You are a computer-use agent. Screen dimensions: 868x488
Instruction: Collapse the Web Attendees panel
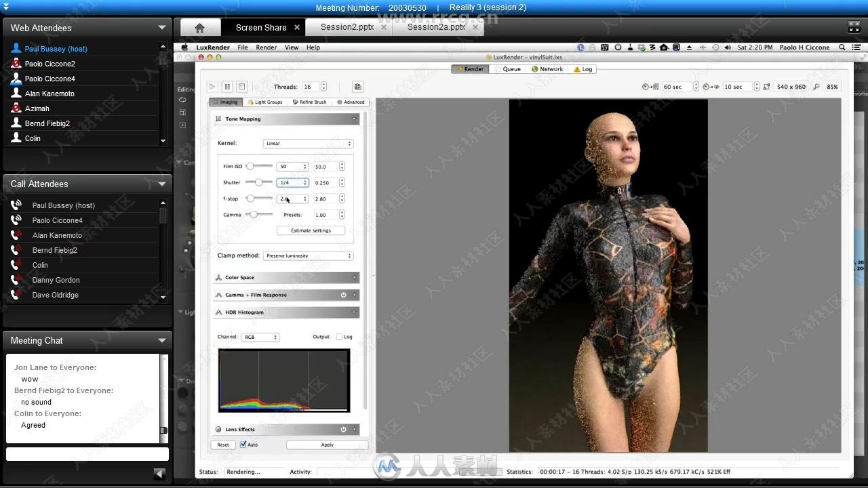[162, 28]
